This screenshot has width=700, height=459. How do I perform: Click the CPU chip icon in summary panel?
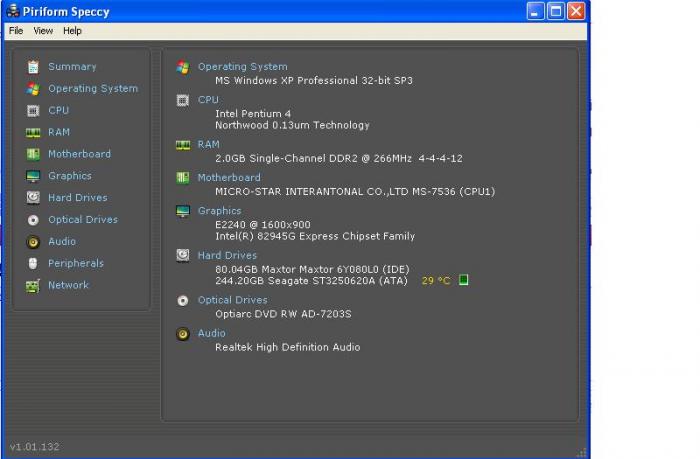[x=183, y=100]
